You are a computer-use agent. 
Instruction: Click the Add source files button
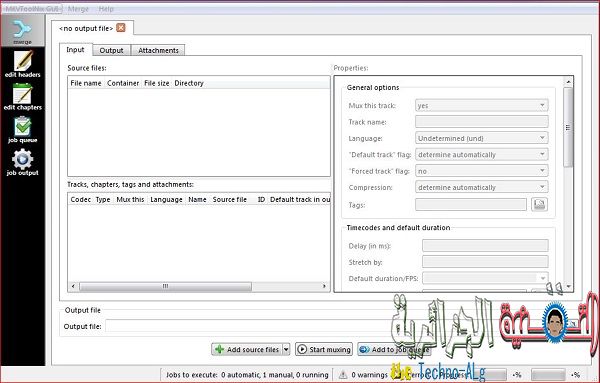click(x=247, y=349)
